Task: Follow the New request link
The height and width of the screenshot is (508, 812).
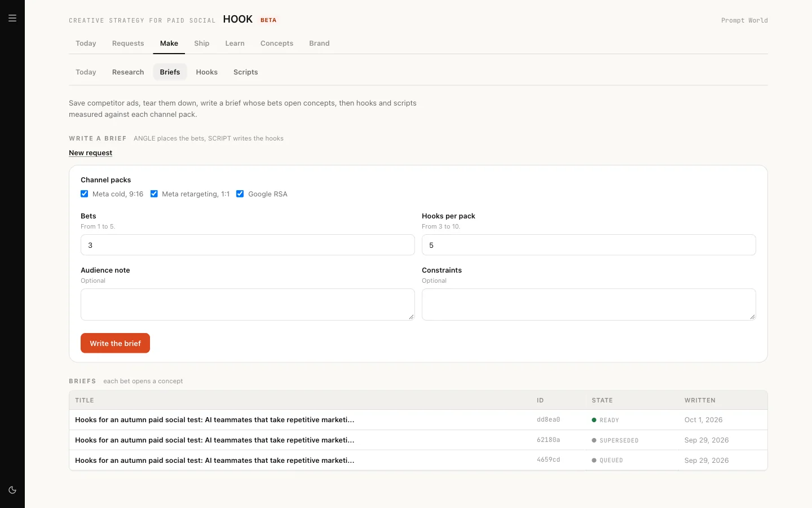Action: coord(90,153)
